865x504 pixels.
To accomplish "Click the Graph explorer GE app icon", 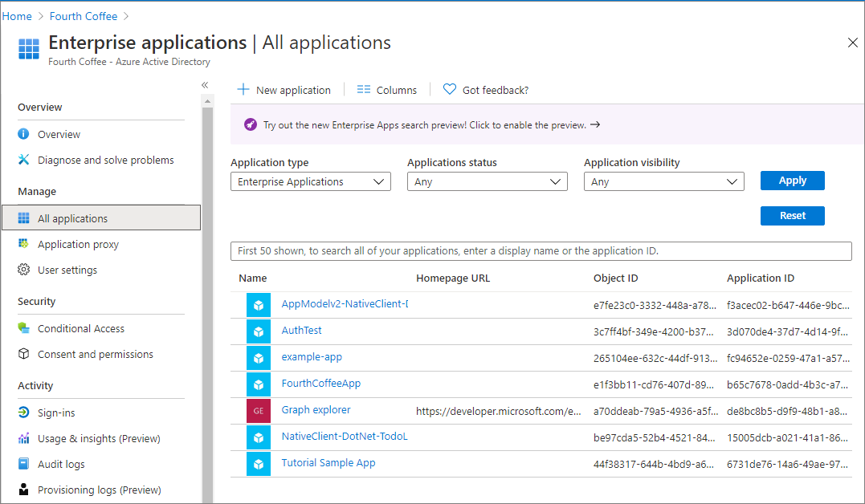I will 258,410.
